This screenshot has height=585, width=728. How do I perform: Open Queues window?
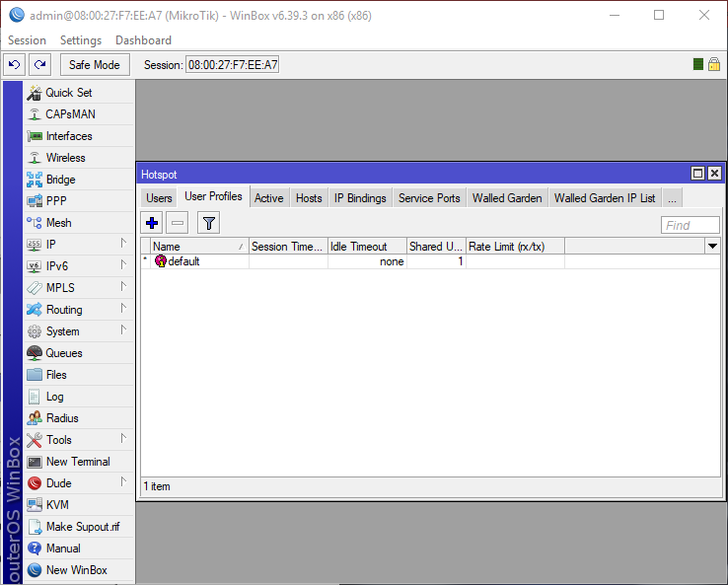coord(79,353)
